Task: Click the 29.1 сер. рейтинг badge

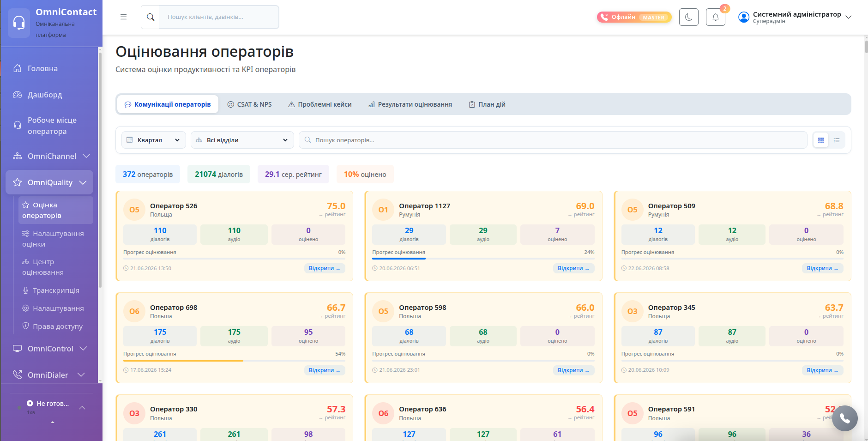Action: pyautogui.click(x=293, y=174)
